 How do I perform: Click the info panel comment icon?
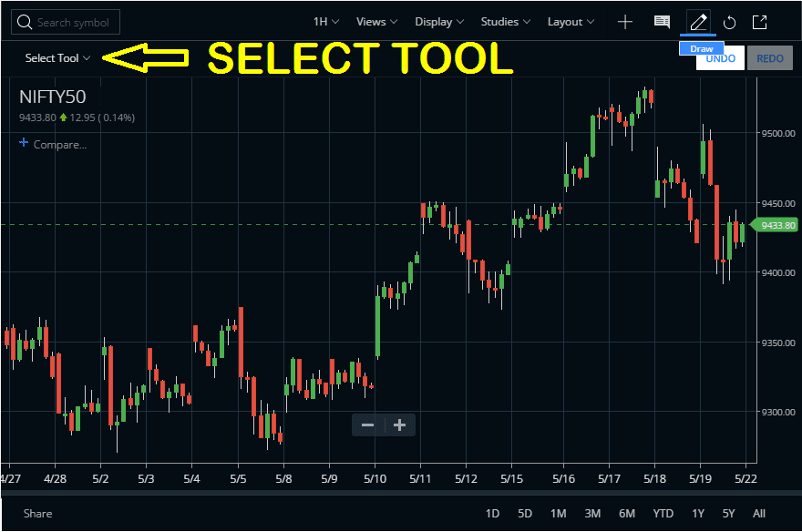coord(662,22)
